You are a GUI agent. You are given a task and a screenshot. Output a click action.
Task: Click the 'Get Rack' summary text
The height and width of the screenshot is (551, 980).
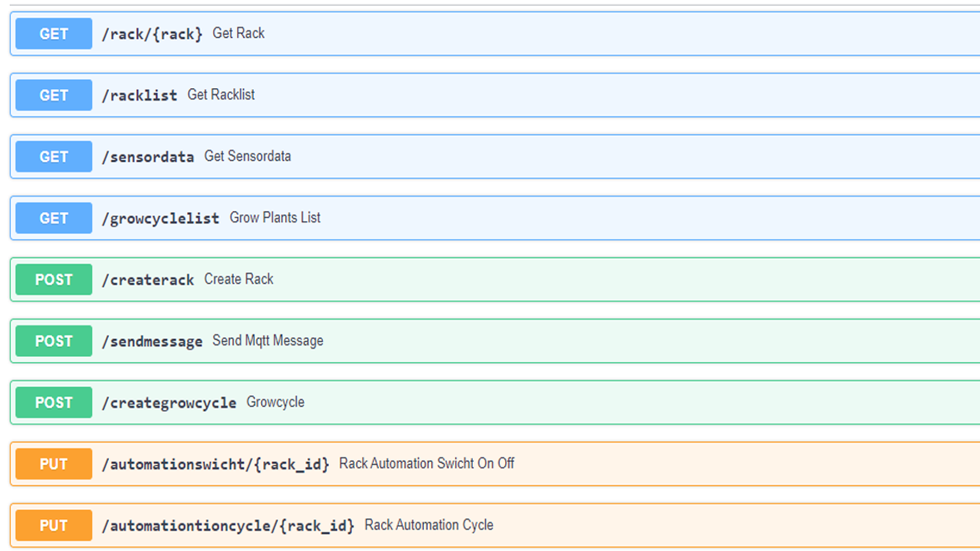click(x=238, y=33)
